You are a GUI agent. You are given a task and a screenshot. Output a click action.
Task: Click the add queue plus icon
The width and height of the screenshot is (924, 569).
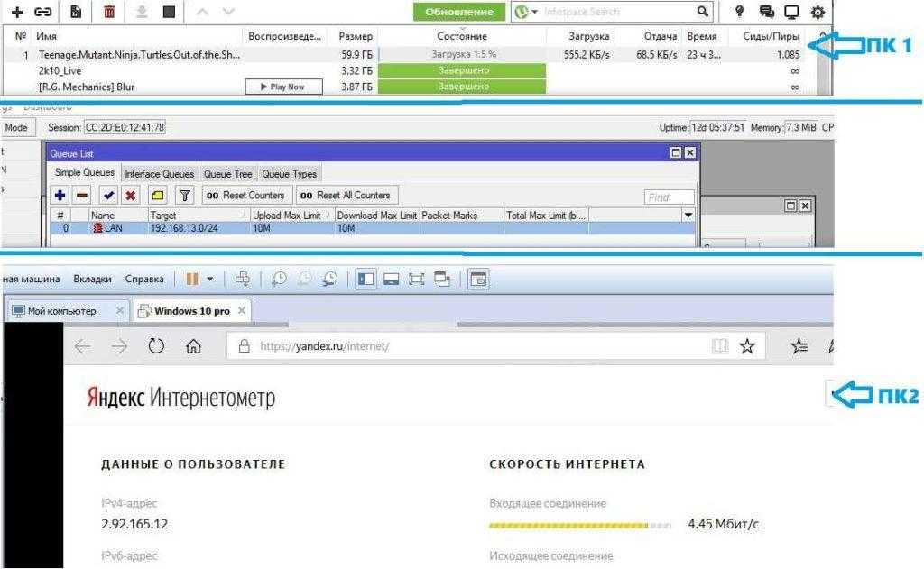click(60, 195)
